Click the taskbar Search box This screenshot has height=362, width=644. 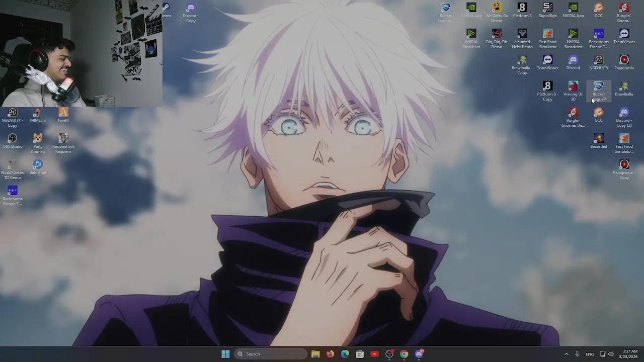click(271, 354)
